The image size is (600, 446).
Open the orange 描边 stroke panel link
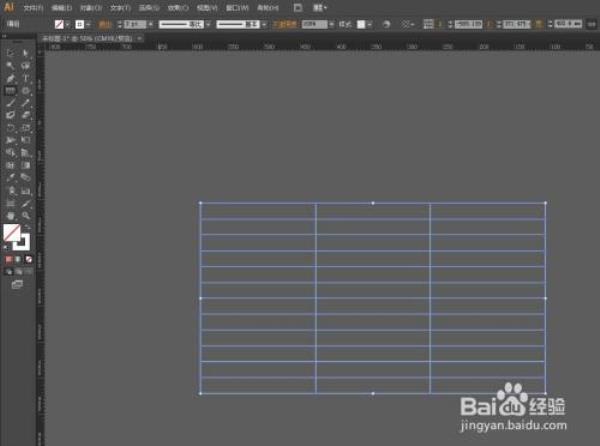pyautogui.click(x=104, y=24)
